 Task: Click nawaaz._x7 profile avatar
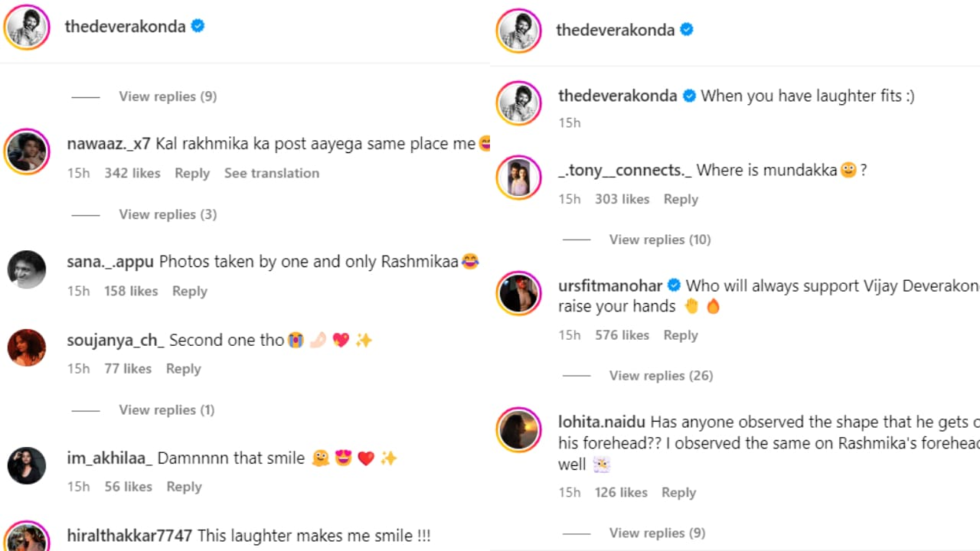coord(28,152)
